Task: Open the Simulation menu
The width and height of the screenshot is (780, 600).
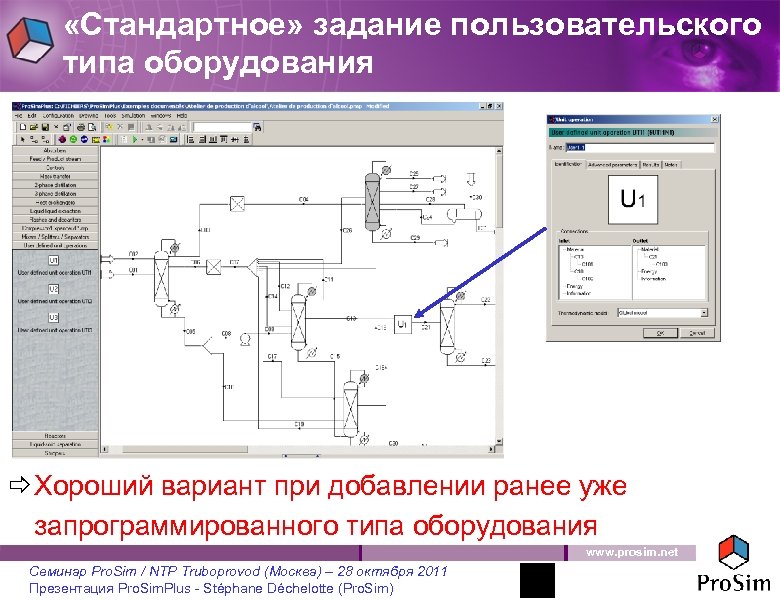Action: [x=133, y=115]
